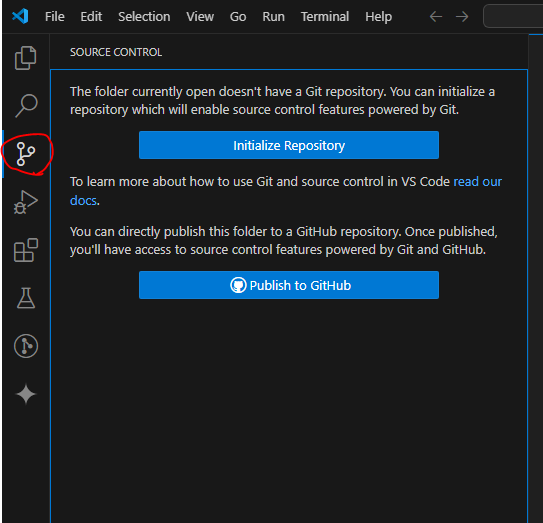Select the Source Control branch icon
The image size is (543, 523).
click(x=26, y=154)
